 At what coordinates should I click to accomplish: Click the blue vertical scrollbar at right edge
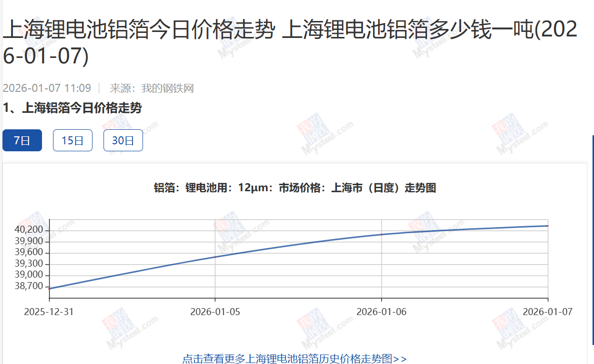point(593,240)
